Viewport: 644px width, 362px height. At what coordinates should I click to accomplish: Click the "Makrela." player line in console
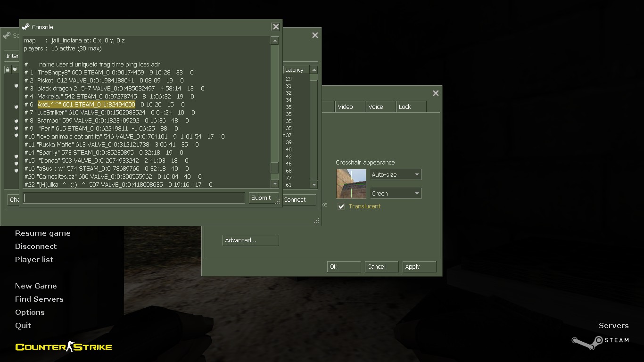(x=109, y=97)
